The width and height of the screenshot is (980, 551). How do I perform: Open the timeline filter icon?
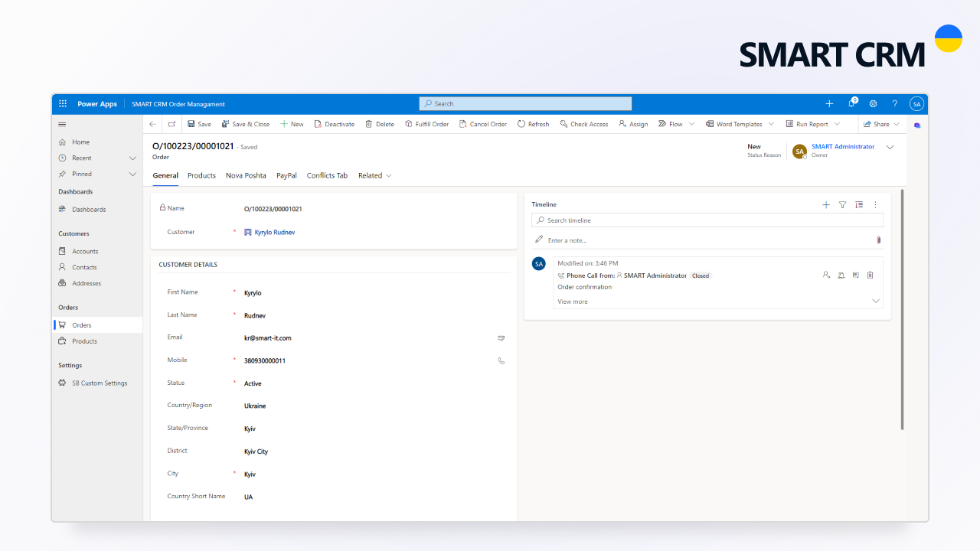tap(842, 204)
